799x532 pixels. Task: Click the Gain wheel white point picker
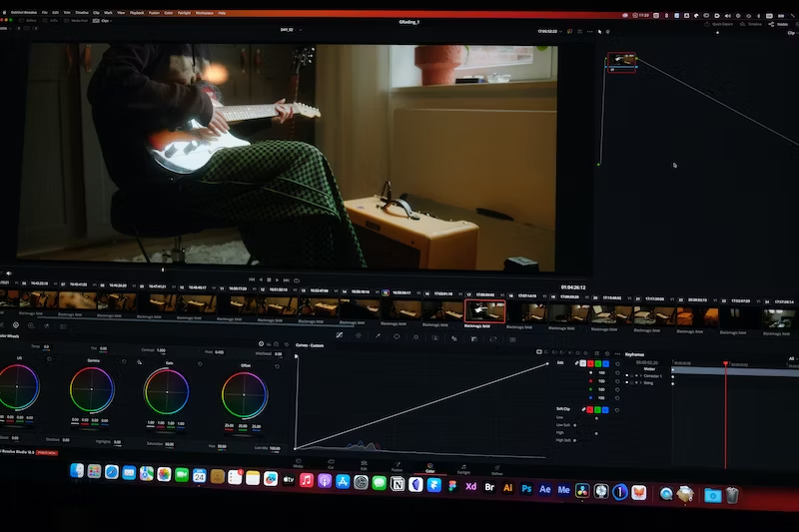(x=139, y=362)
